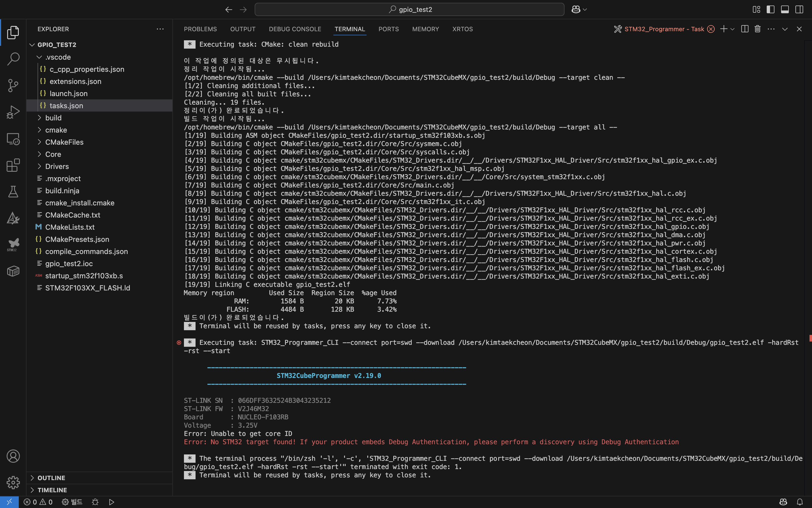Viewport: 812px width, 508px height.
Task: Click the terminal vertical scrollbar
Action: click(x=808, y=268)
